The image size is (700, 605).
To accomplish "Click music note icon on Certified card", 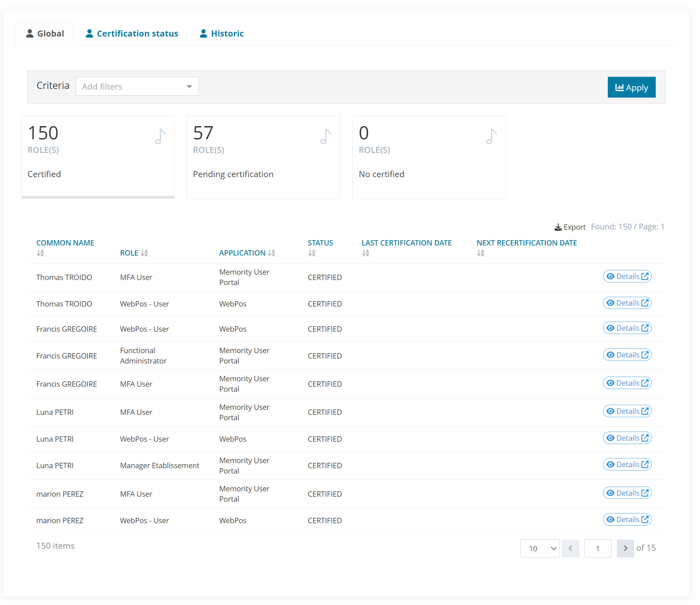I will 160,136.
